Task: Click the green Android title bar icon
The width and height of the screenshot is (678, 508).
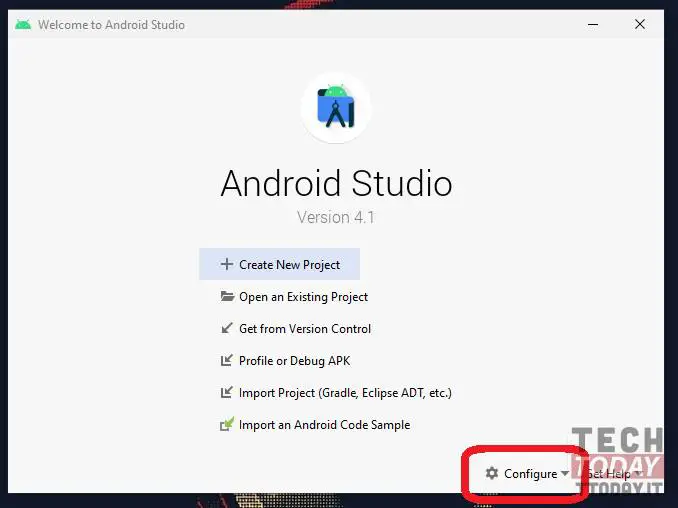Action: point(23,25)
